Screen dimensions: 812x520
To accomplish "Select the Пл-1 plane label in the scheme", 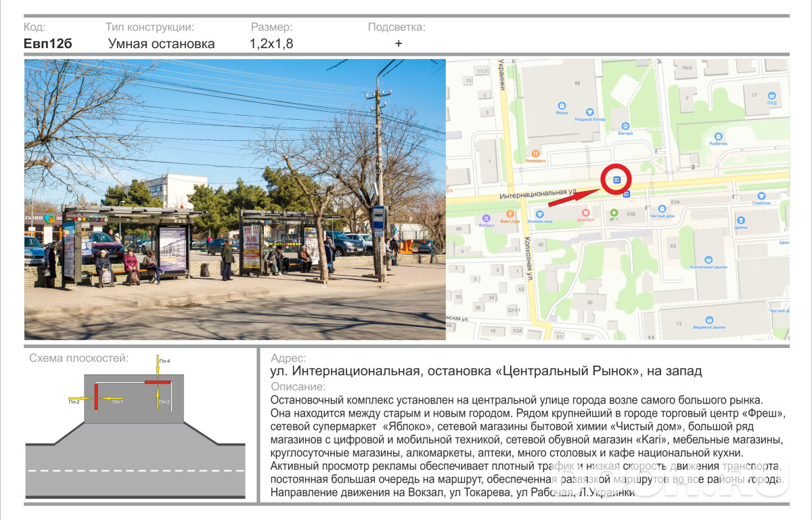I will (x=118, y=402).
